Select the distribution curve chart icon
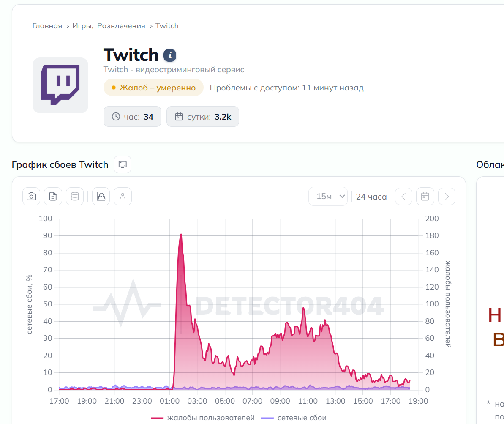The image size is (504, 424). click(x=101, y=196)
